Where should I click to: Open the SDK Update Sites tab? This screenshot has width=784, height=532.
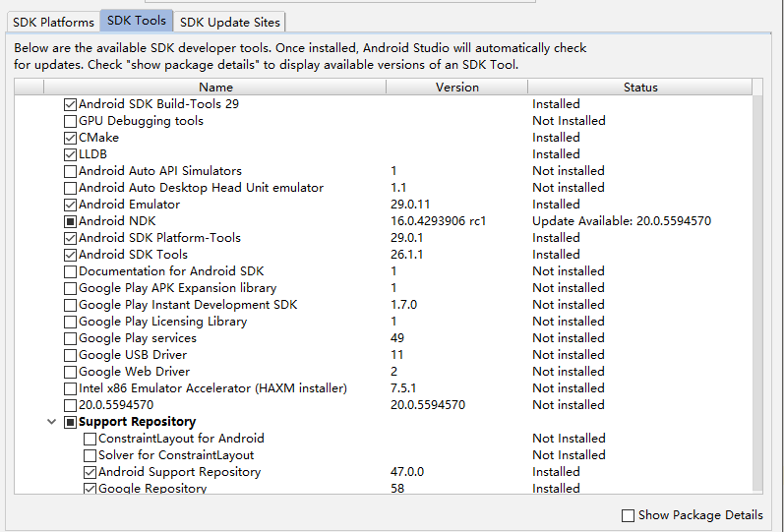(x=229, y=22)
